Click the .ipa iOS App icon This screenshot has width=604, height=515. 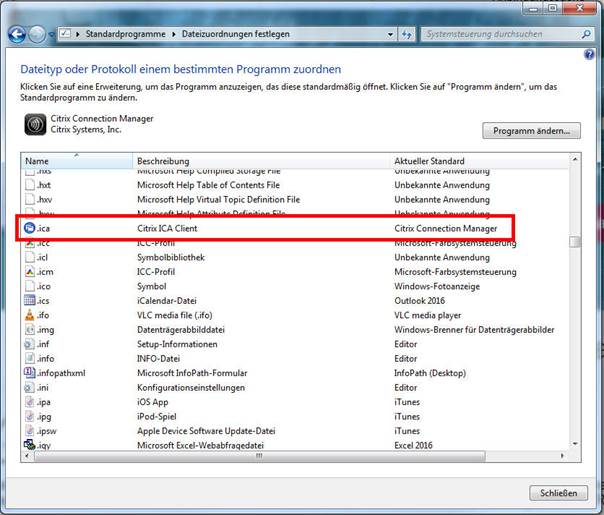click(x=29, y=401)
